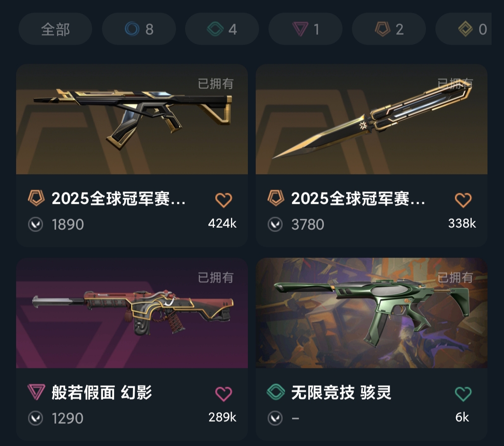The height and width of the screenshot is (446, 504).
Task: Click green diamond tier icon by 无限竞技
Action: click(276, 392)
